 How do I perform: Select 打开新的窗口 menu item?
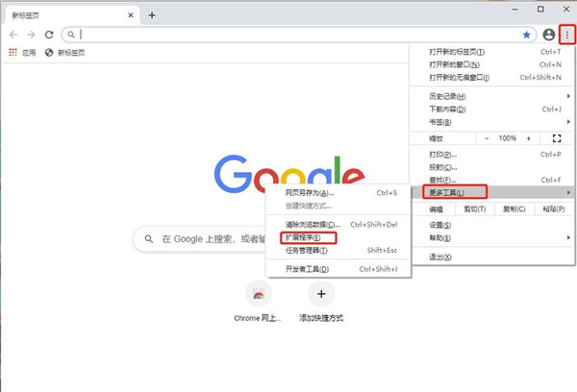492,64
